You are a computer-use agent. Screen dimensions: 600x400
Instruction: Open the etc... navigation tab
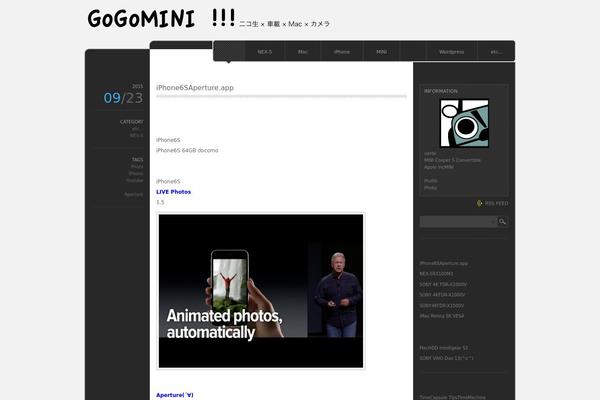[496, 52]
